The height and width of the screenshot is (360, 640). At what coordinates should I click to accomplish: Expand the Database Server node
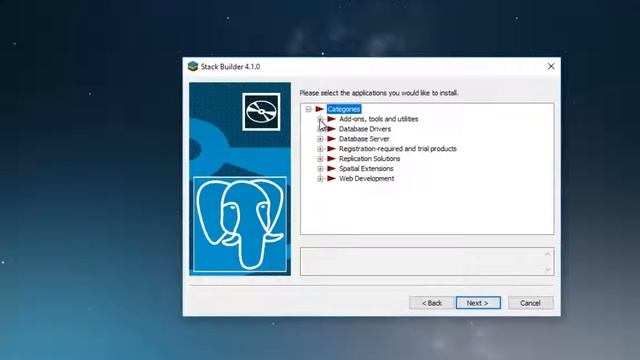[320, 139]
